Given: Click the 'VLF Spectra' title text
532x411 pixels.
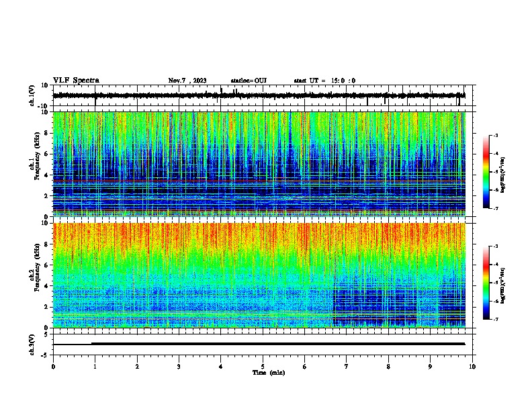Looking at the screenshot, I should click(76, 81).
